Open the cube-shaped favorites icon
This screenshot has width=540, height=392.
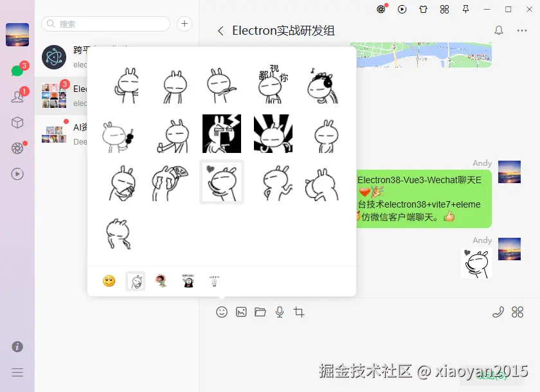pos(17,123)
